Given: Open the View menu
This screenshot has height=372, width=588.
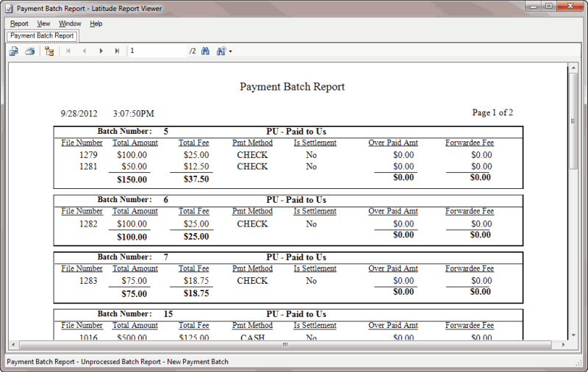Looking at the screenshot, I should click(x=43, y=24).
